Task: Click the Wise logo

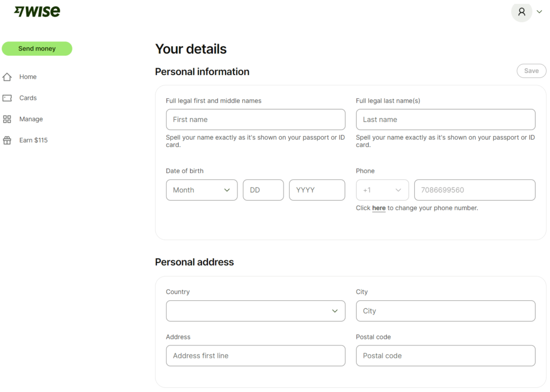Action: pyautogui.click(x=36, y=11)
